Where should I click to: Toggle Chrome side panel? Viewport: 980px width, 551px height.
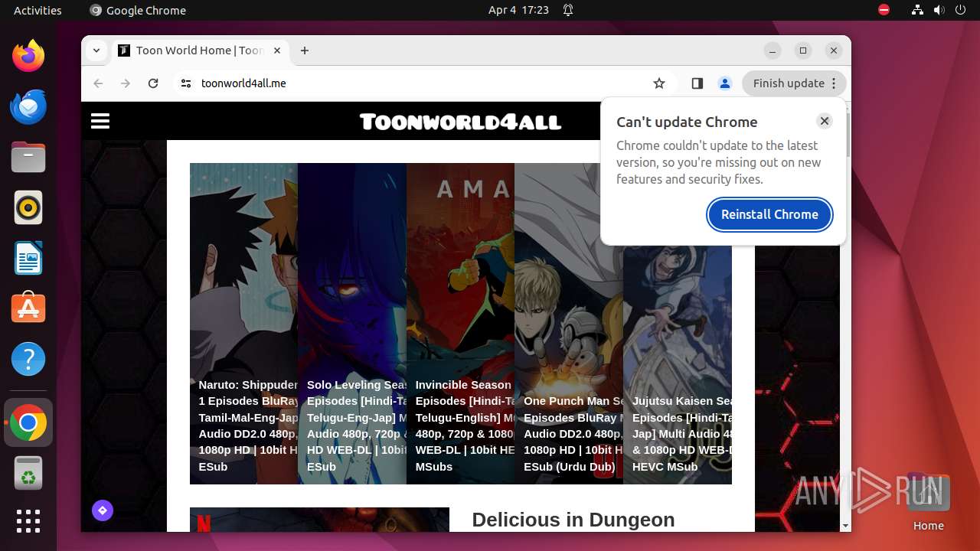click(697, 83)
